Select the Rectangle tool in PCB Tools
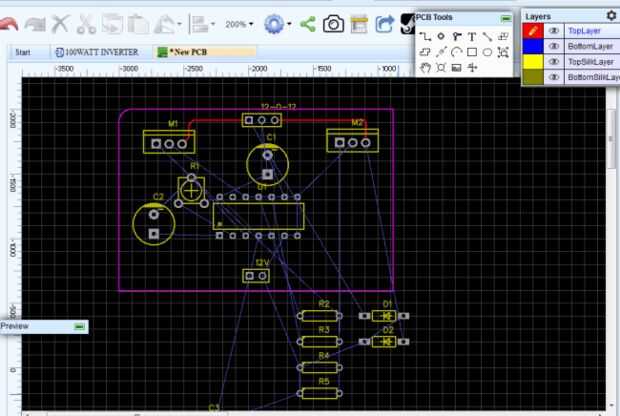This screenshot has width=620, height=416. [x=472, y=52]
